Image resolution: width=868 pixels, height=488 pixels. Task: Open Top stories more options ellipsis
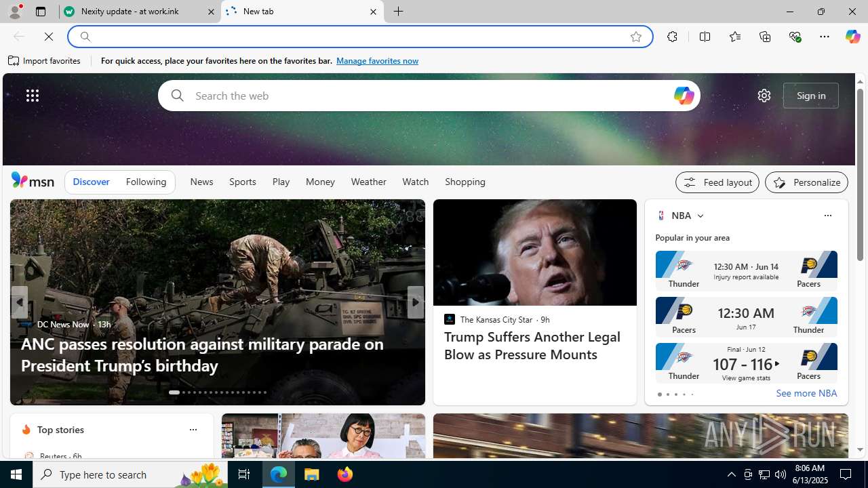[x=193, y=430]
